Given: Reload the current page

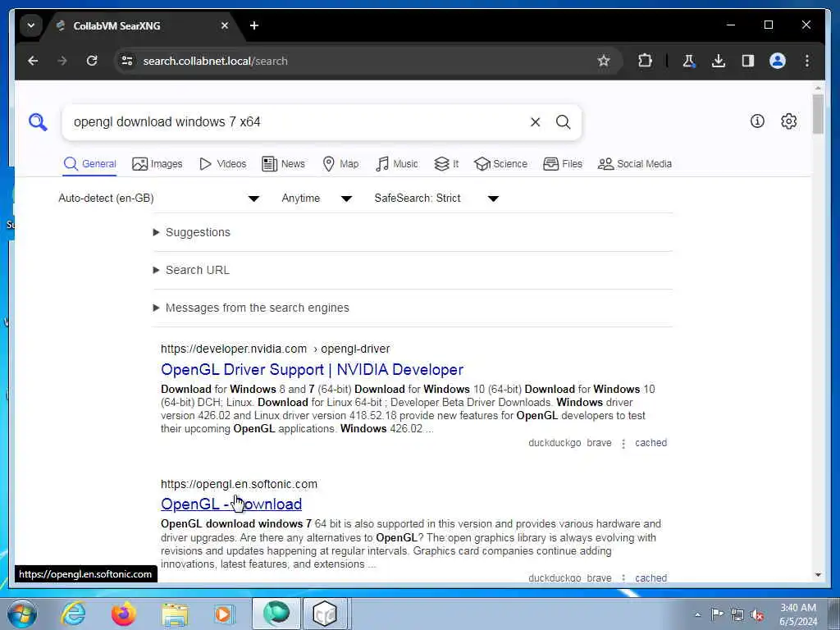Looking at the screenshot, I should pyautogui.click(x=92, y=61).
